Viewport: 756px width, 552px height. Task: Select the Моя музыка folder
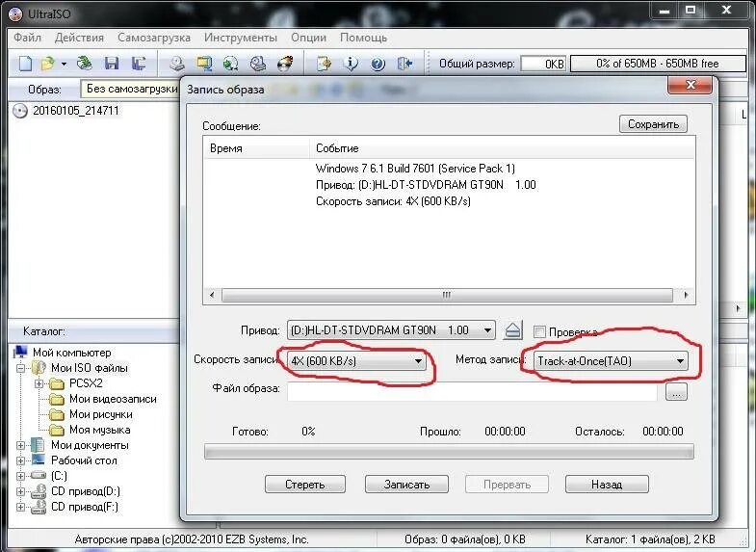click(x=99, y=430)
